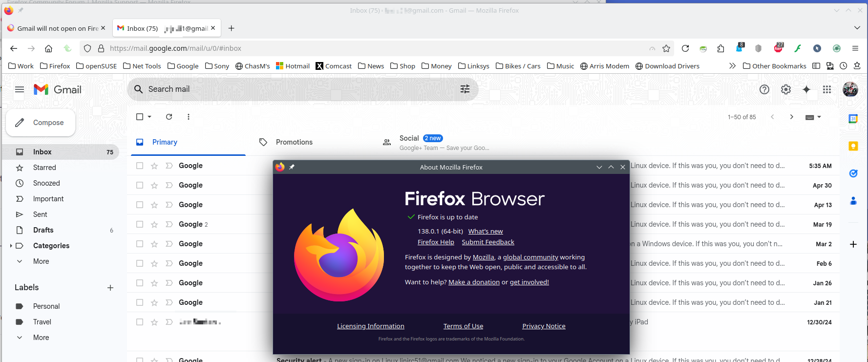Get add-ons plus icon in side panel
The image size is (868, 362).
tap(853, 244)
